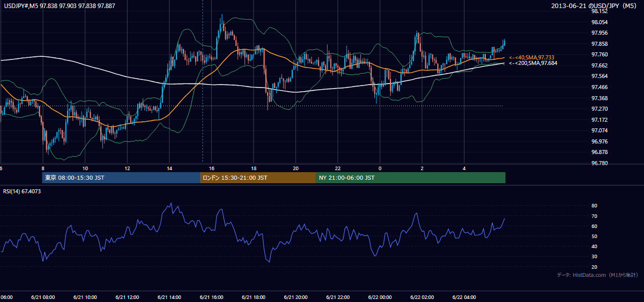Click the 97.858 price axis label
644x302 pixels.
(x=600, y=44)
